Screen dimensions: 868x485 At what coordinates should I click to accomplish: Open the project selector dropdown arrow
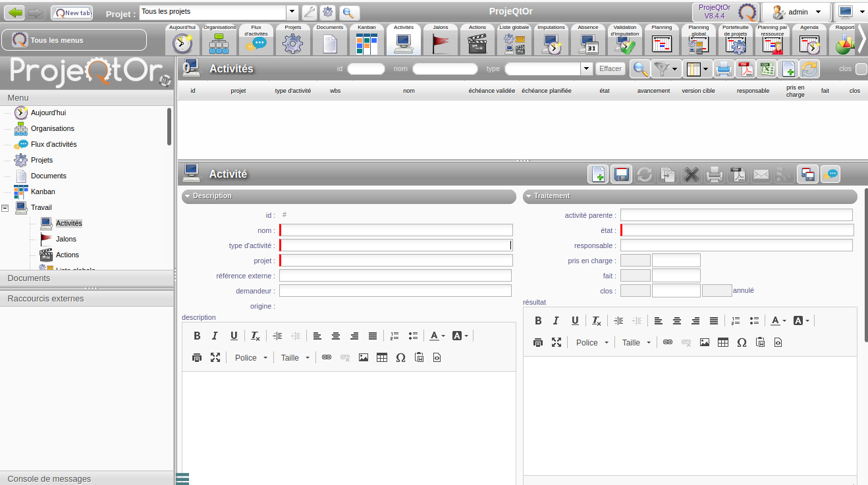coord(292,13)
